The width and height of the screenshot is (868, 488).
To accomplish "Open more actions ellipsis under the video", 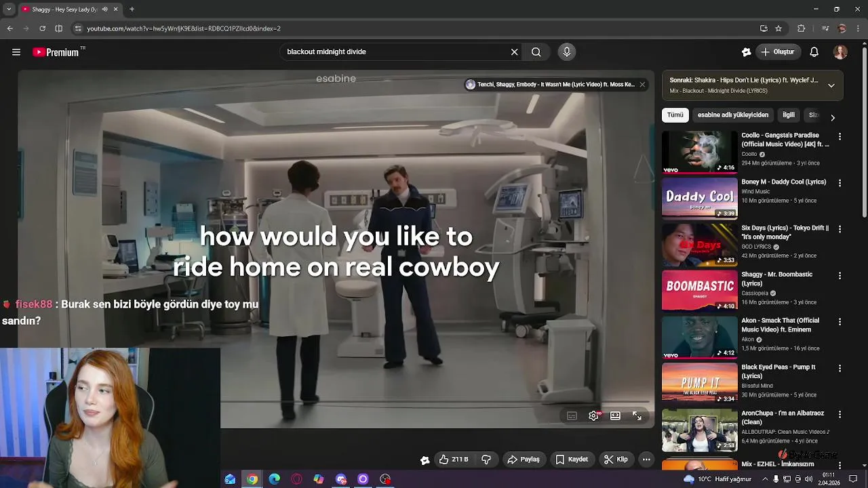I will point(646,460).
